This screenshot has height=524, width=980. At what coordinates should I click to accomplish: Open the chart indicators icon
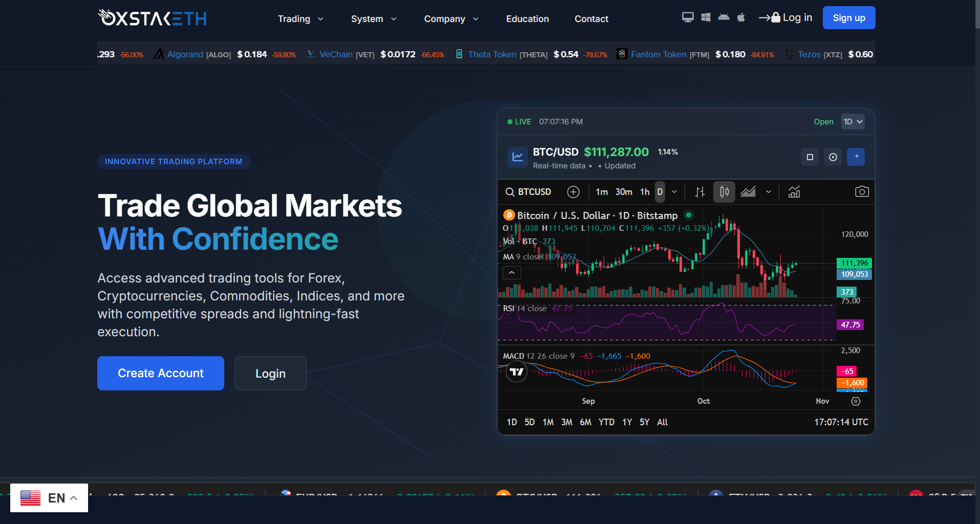(794, 192)
